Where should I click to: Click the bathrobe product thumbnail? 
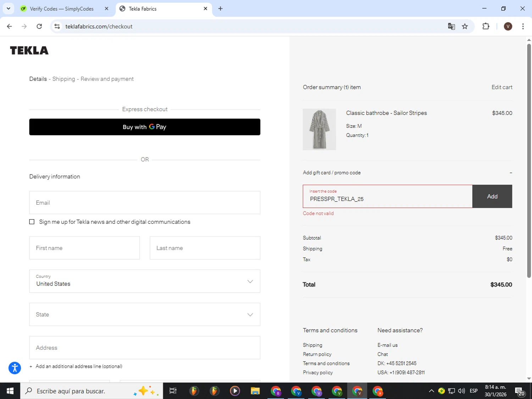(319, 129)
